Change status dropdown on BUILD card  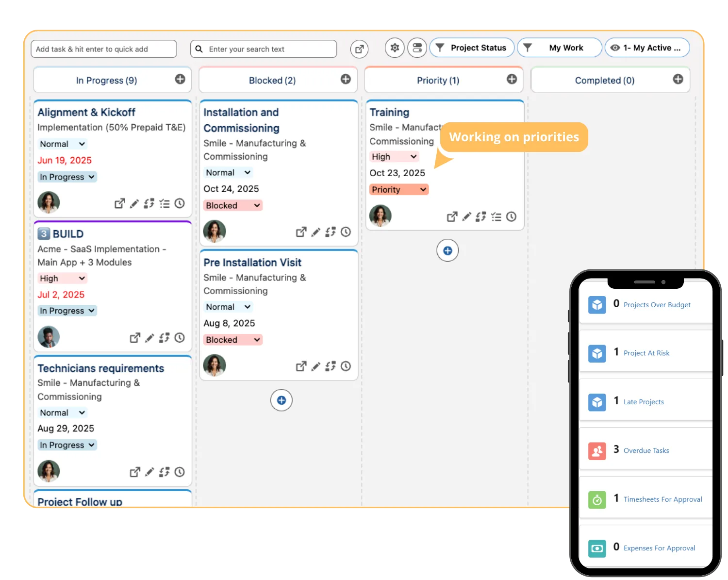67,311
